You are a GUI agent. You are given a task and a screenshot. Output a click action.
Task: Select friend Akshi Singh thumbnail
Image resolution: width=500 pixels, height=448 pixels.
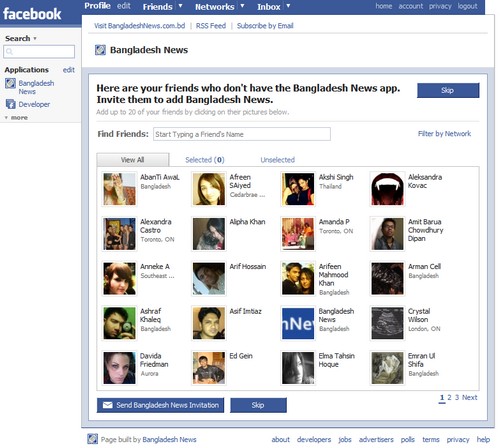click(298, 189)
